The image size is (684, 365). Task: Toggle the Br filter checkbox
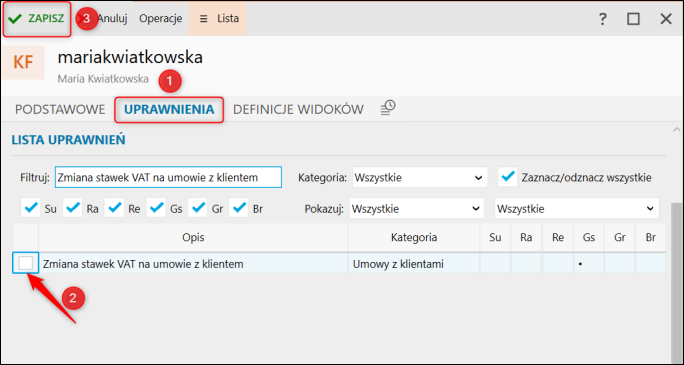(x=239, y=208)
